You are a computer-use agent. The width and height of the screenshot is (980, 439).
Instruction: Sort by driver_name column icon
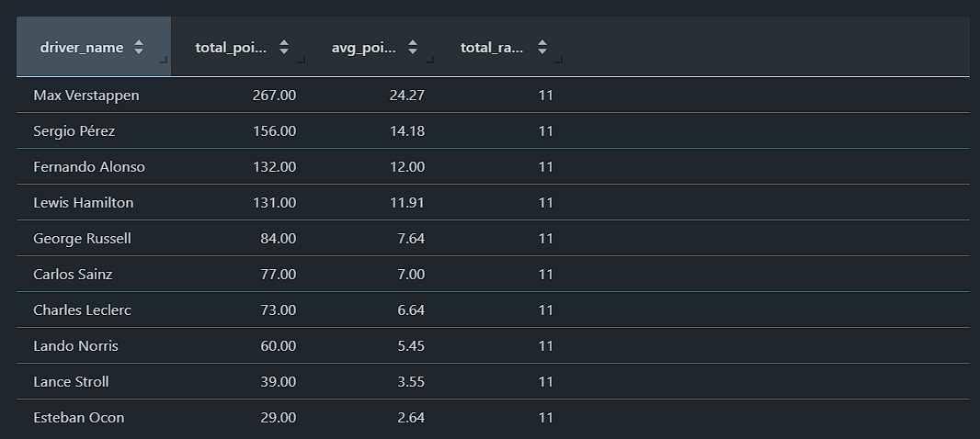pyautogui.click(x=139, y=48)
